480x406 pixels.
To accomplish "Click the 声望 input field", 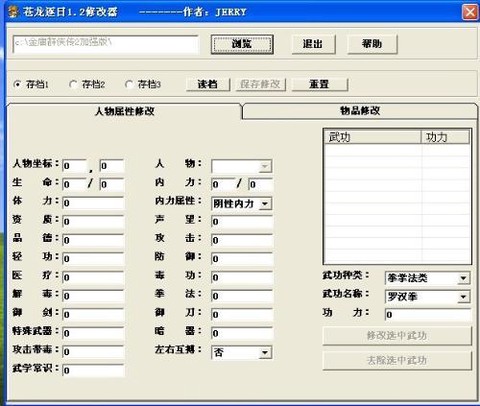I will [x=242, y=222].
